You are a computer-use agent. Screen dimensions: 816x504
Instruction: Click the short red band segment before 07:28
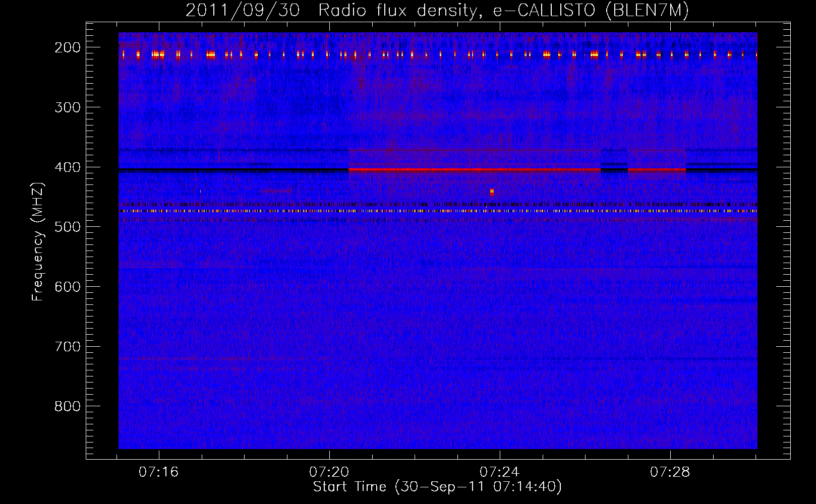click(657, 170)
